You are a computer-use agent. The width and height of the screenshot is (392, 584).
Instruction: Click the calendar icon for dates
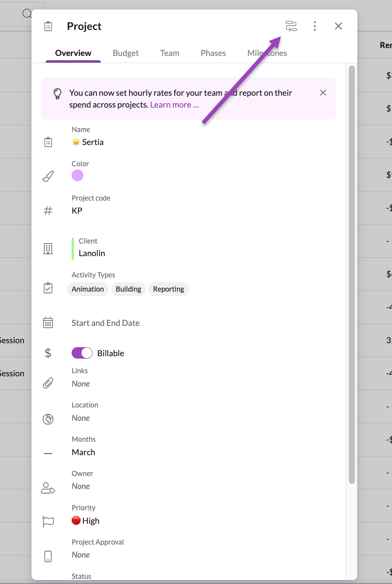48,323
